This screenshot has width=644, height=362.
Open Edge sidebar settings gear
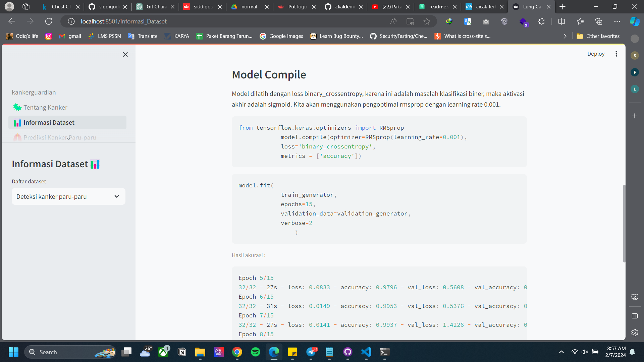(x=635, y=333)
